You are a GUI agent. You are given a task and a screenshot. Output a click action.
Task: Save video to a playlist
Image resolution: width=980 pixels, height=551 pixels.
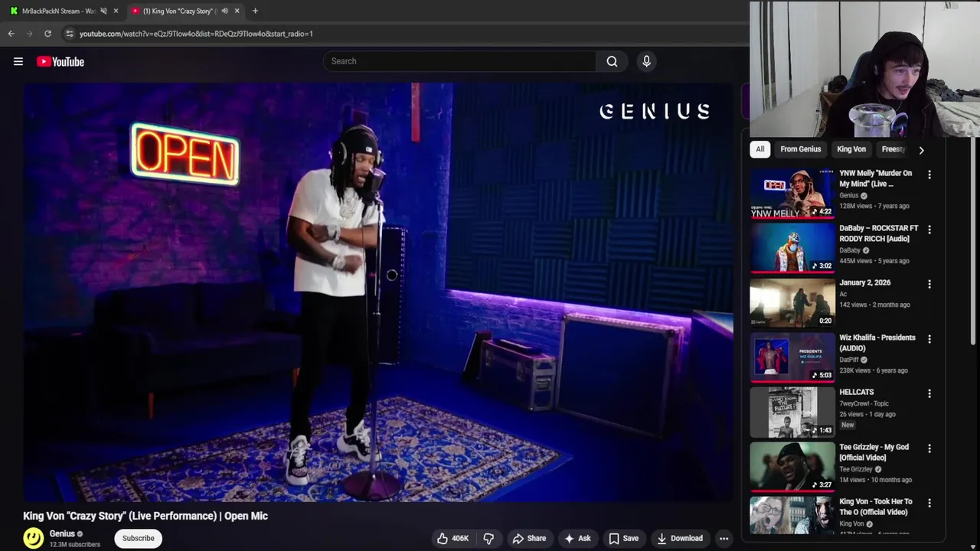[623, 538]
